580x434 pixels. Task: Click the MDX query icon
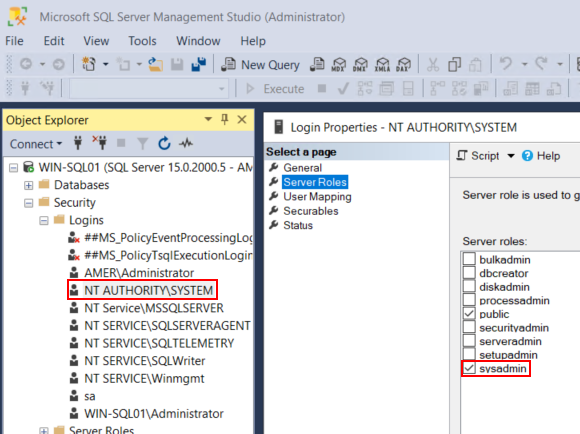[x=339, y=64]
